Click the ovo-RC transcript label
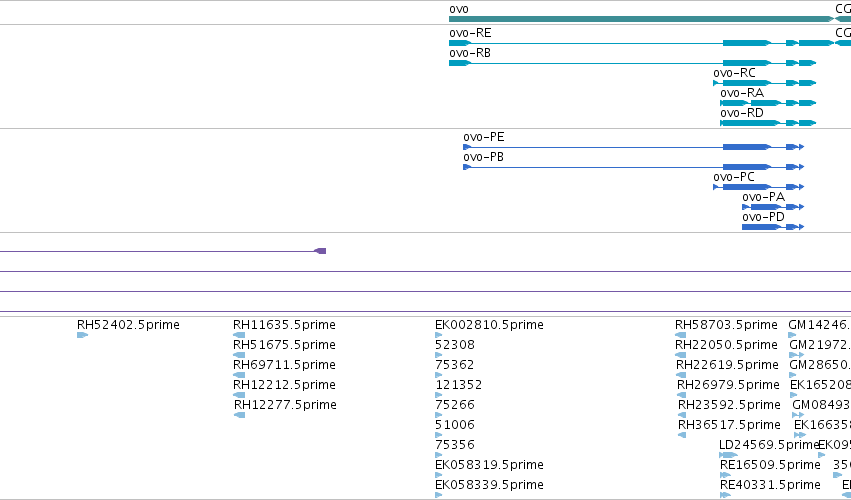 point(734,73)
